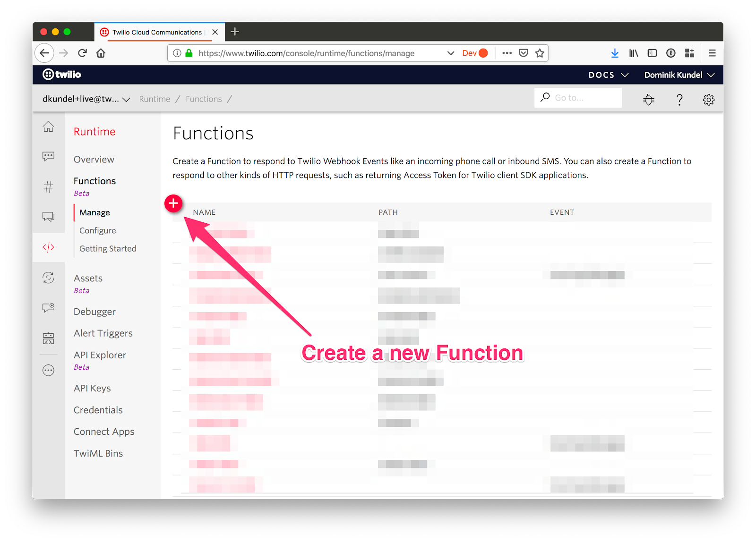
Task: Open the console home icon in sidebar
Action: coord(48,127)
